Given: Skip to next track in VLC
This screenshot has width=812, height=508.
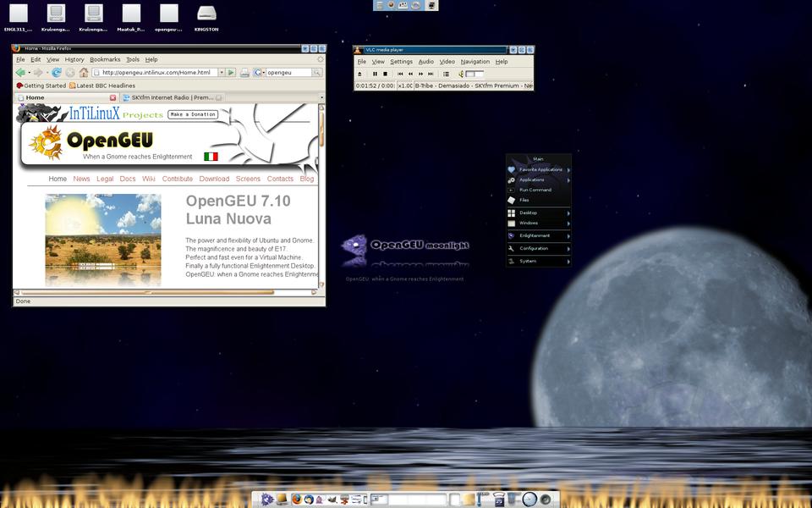Looking at the screenshot, I should pyautogui.click(x=431, y=74).
